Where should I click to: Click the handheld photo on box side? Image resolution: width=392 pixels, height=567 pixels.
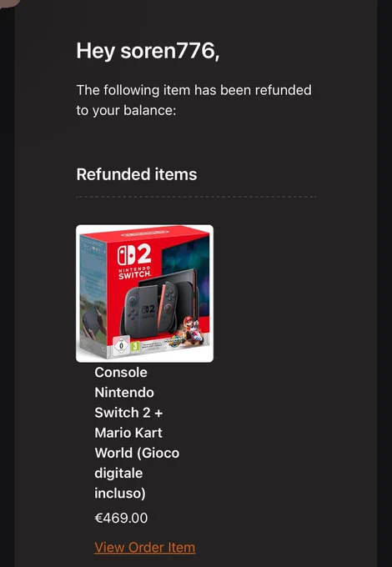[93, 322]
